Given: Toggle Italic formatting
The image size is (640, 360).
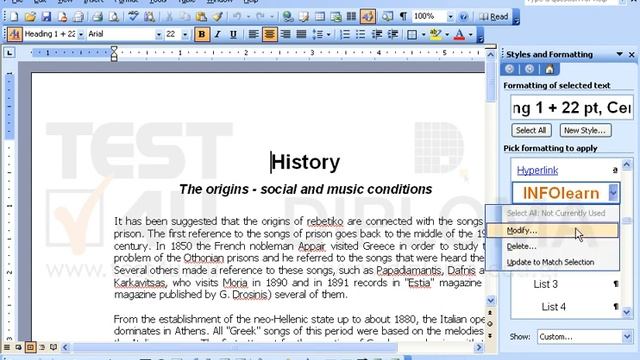Looking at the screenshot, I should click(x=217, y=34).
